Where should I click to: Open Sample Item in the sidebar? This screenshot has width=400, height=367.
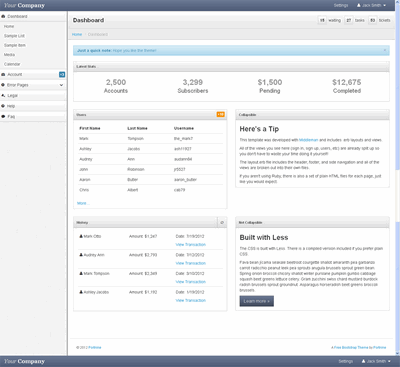15,45
